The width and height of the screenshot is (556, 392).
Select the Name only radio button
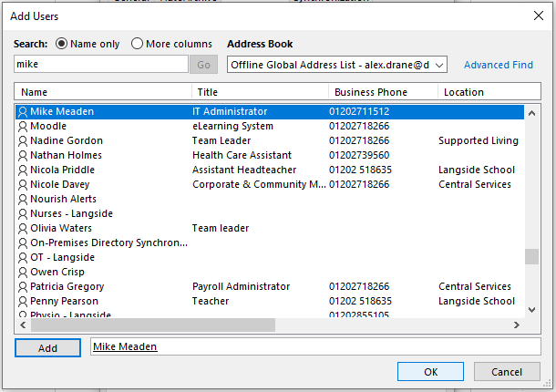pyautogui.click(x=62, y=44)
